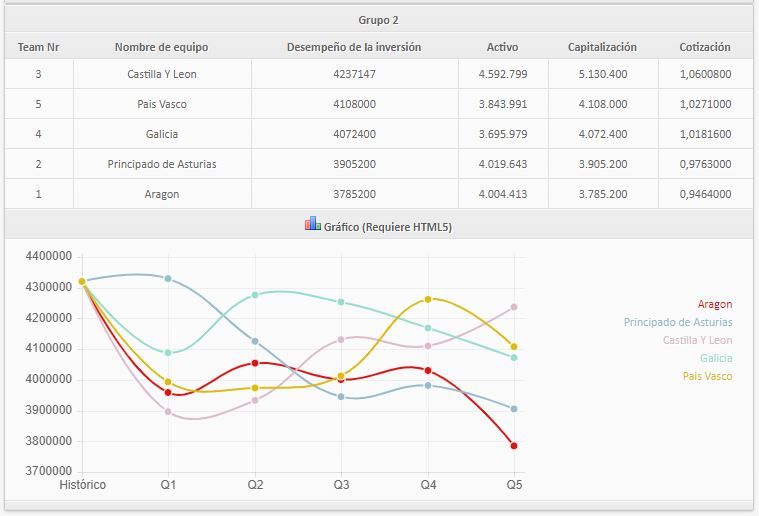Image resolution: width=759 pixels, height=516 pixels.
Task: Click Capitalización value 3.785.200
Action: pos(603,194)
